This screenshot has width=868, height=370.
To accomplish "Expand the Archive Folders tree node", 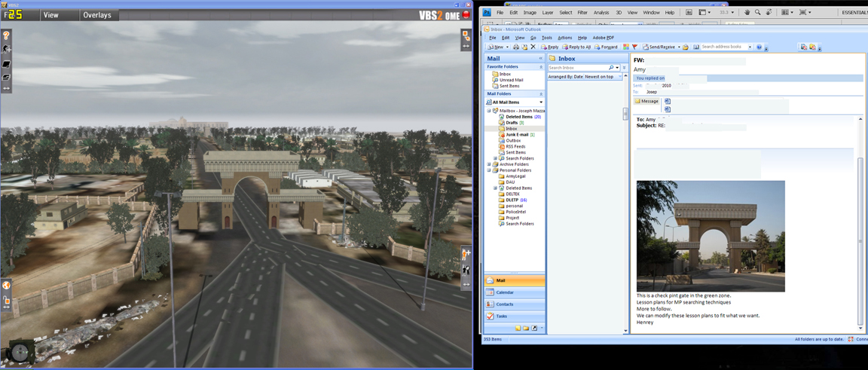I will click(x=489, y=164).
